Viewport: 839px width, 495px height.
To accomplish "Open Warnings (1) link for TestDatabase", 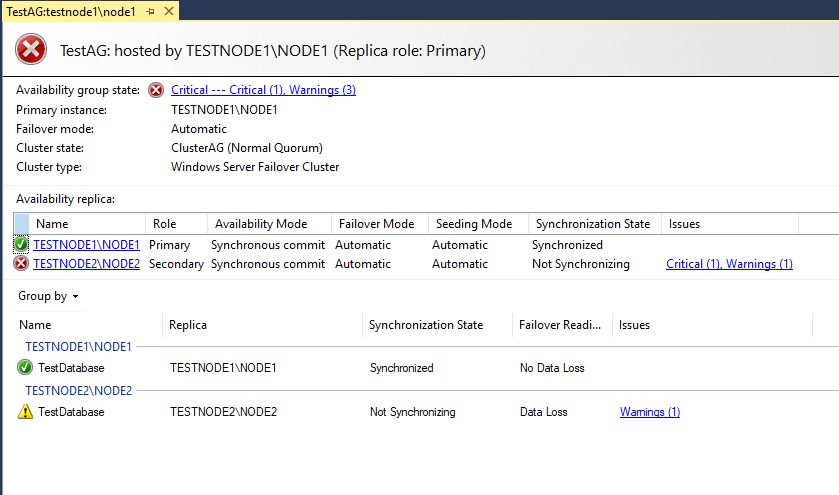I will (x=650, y=412).
